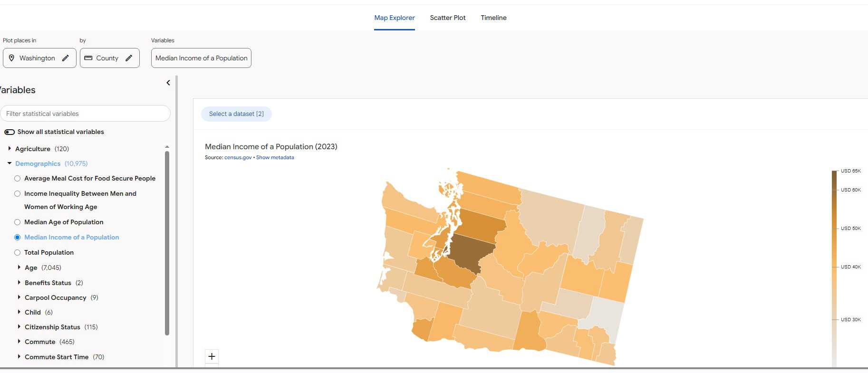The image size is (868, 373).
Task: Select Median Age of Population radio button
Action: click(x=18, y=222)
